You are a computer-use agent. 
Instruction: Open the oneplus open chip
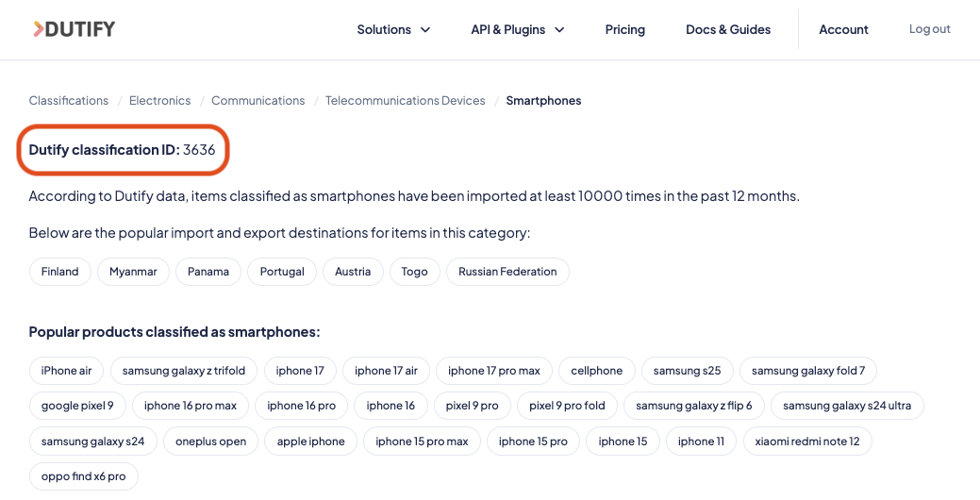point(210,442)
